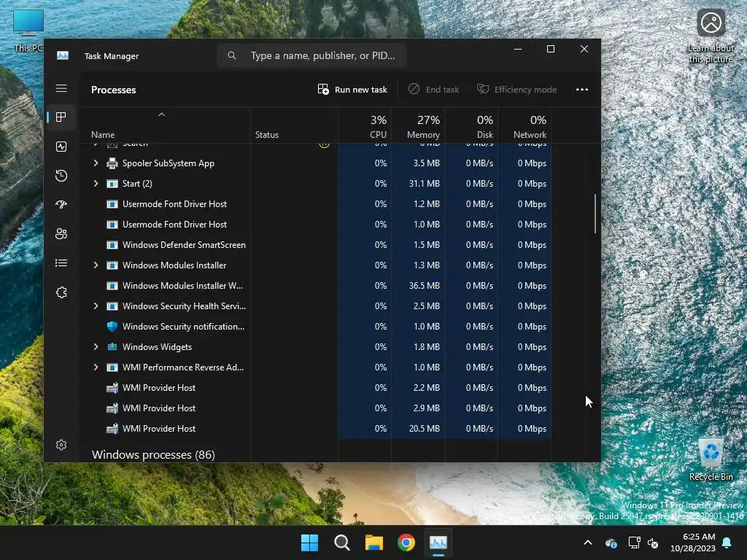Click the clock and date in taskbar
747x560 pixels.
692,542
